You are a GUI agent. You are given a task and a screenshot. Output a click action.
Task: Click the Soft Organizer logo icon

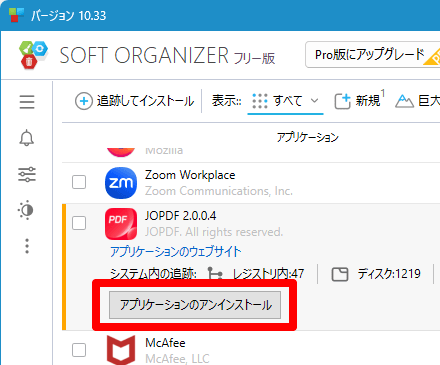(33, 55)
